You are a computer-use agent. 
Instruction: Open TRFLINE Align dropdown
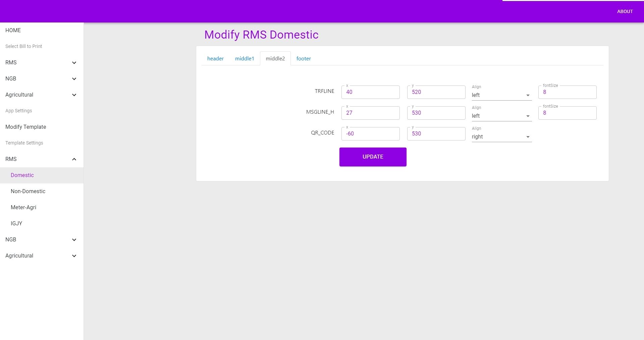click(x=501, y=95)
